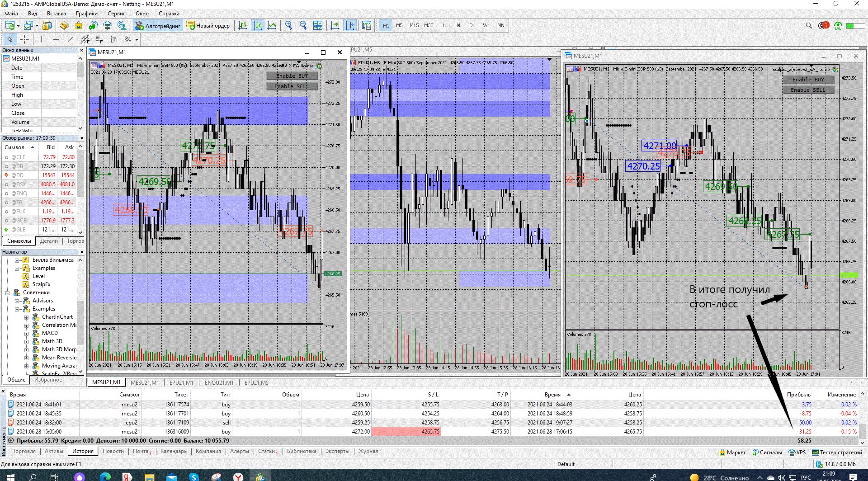The height and width of the screenshot is (481, 868).
Task: Expand the MACD tree node
Action: [27, 334]
